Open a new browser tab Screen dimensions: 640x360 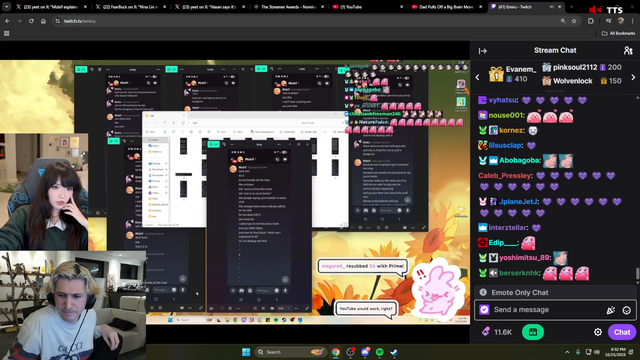[x=571, y=7]
